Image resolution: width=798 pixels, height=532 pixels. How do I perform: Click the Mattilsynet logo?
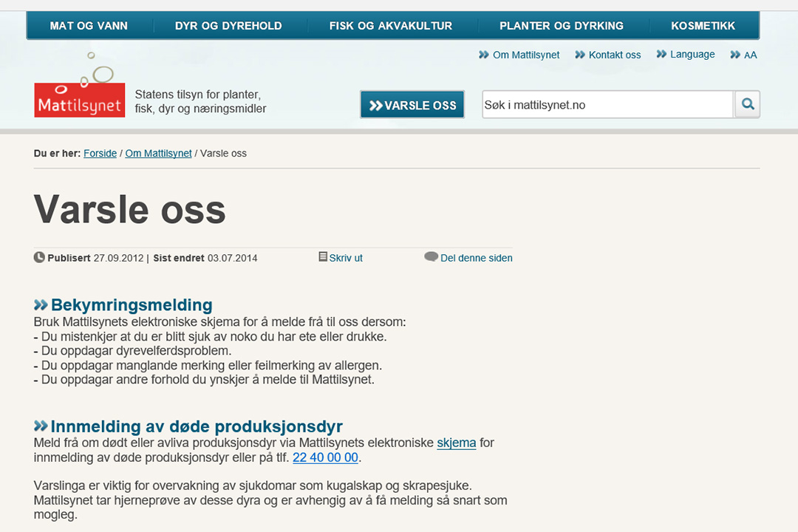tap(80, 99)
